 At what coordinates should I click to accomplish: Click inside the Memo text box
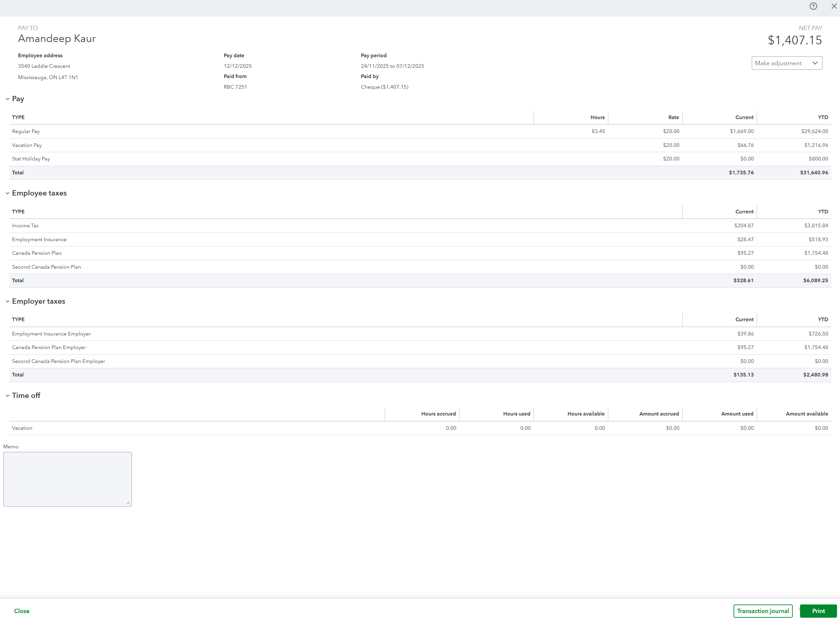67,479
